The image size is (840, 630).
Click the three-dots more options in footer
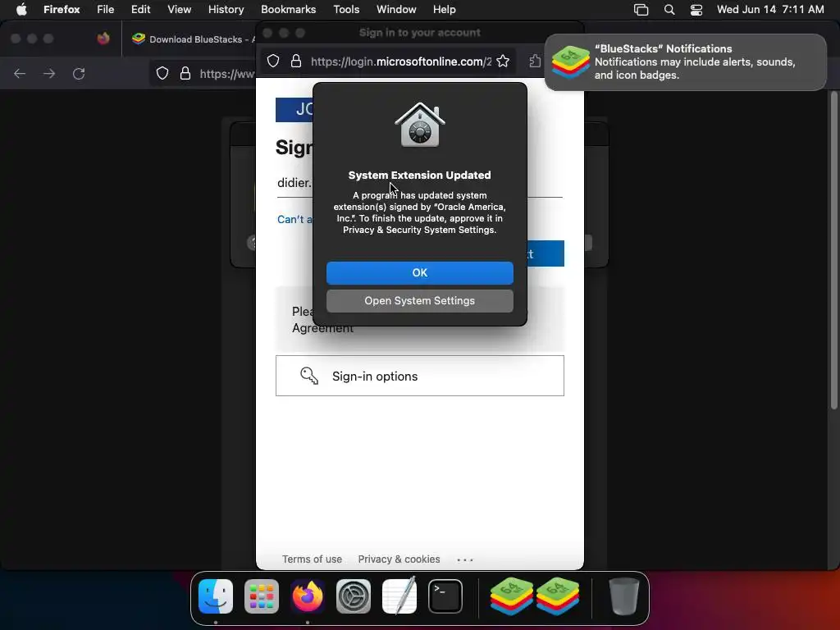pyautogui.click(x=465, y=559)
